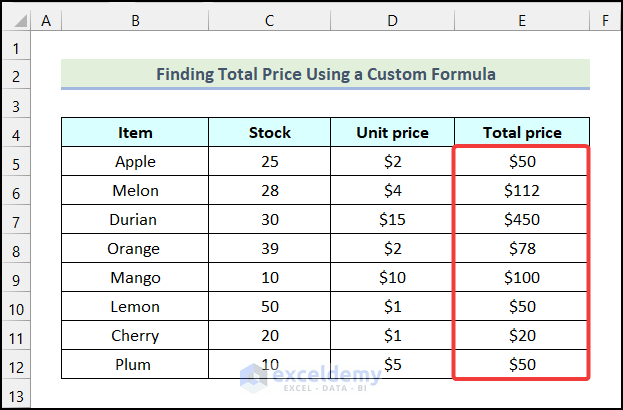Select the Melon stock cell showing 28
This screenshot has width=623, height=410.
coord(269,190)
